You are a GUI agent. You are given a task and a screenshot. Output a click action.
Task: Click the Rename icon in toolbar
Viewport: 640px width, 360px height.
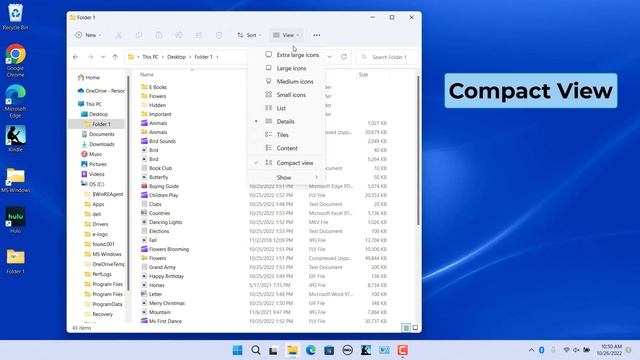coord(179,36)
